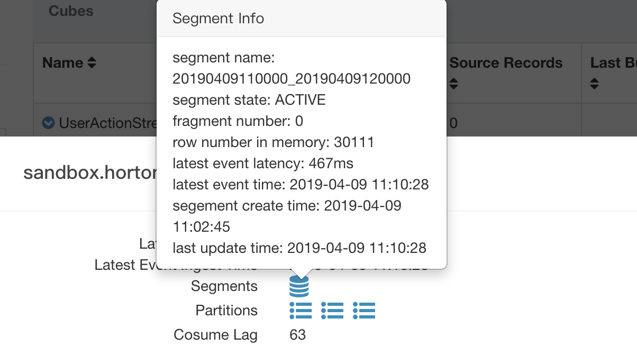637x364 pixels.
Task: Click the segment state ACTIVE line
Action: click(x=249, y=100)
